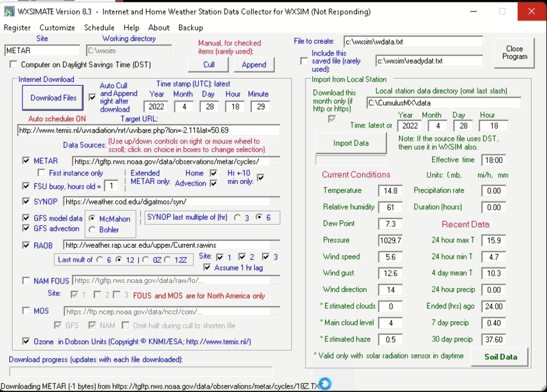Click the Pressure value field
547x392 pixels.
[390, 240]
